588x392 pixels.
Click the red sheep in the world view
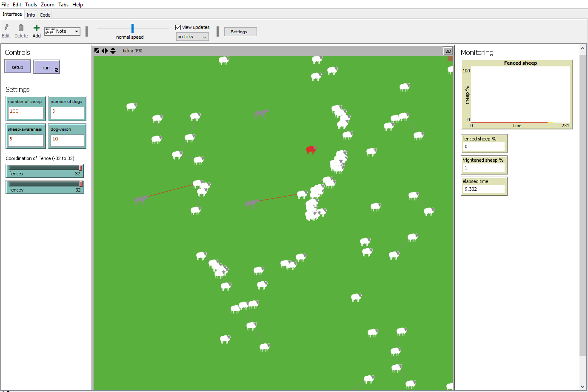click(311, 149)
